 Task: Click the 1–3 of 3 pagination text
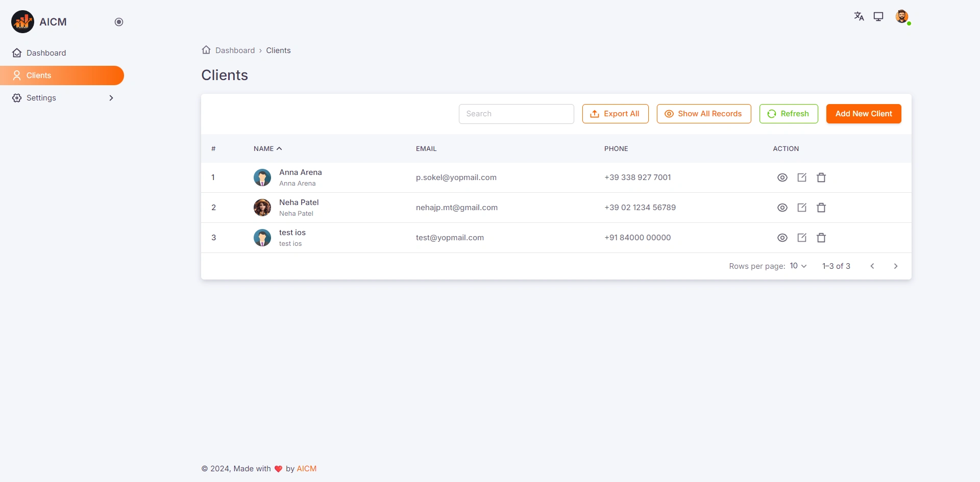tap(836, 266)
